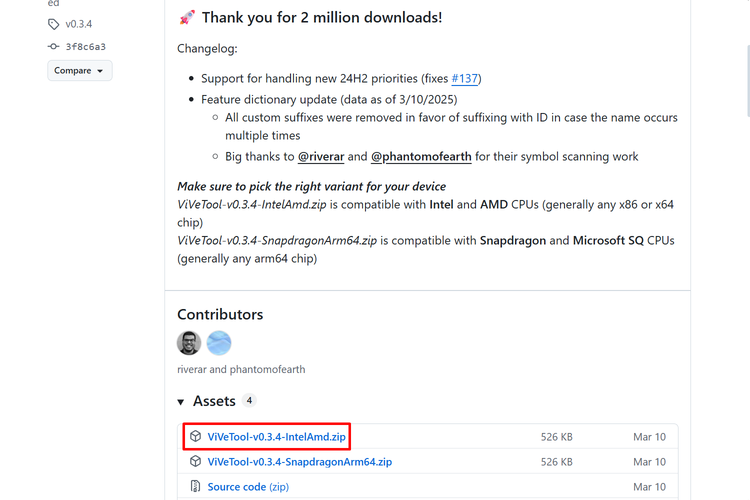Open riverar's contributor avatar
This screenshot has height=500, width=750.
[189, 343]
